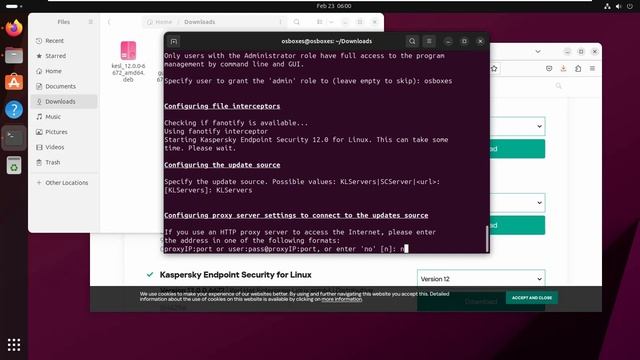Open the Files app from the dock

coord(14,55)
